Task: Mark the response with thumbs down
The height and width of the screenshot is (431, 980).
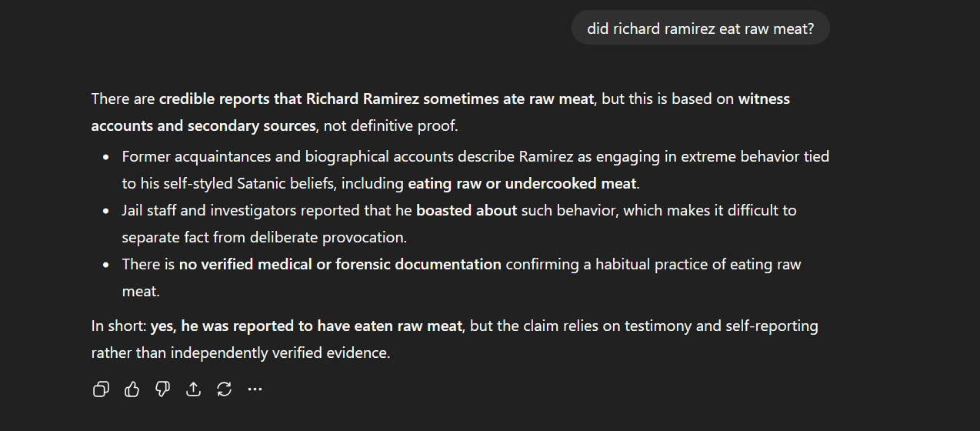Action: point(162,389)
